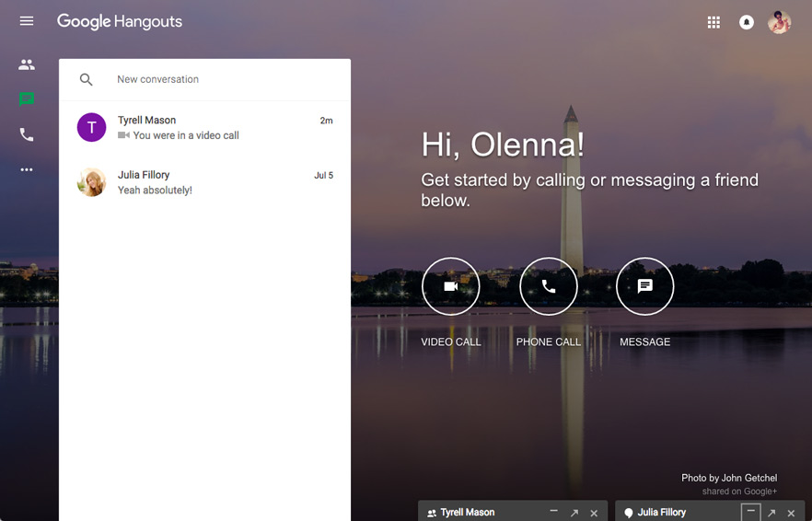
Task: Click Julia Fillory's photo avatar
Action: (92, 182)
